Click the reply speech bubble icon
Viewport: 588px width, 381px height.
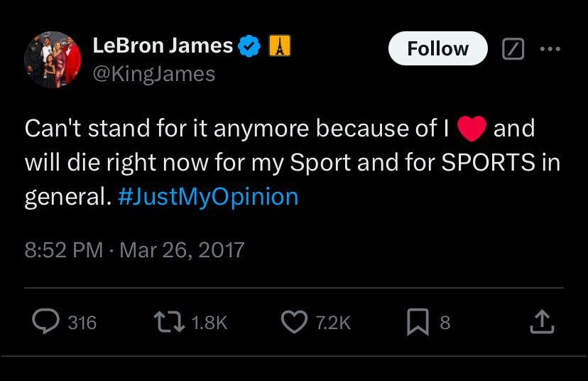46,322
